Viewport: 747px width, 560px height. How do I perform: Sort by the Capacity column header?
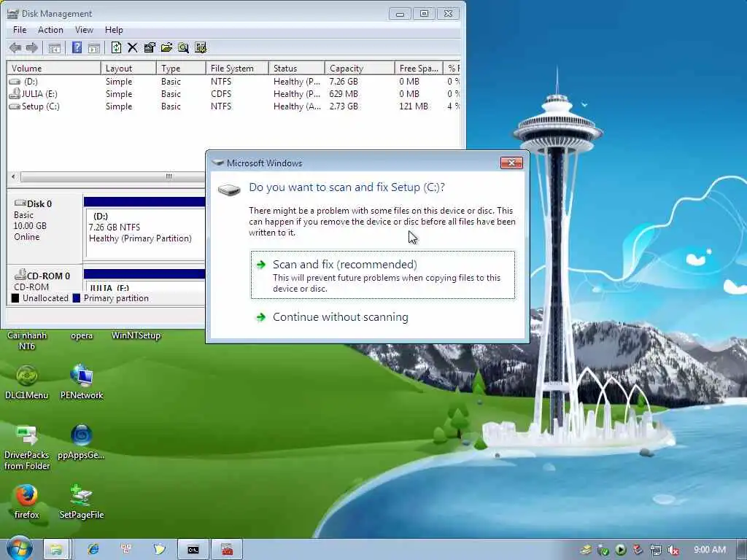pyautogui.click(x=360, y=68)
